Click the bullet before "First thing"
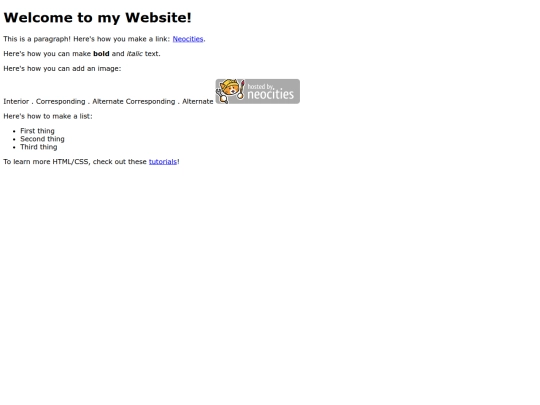 14,131
